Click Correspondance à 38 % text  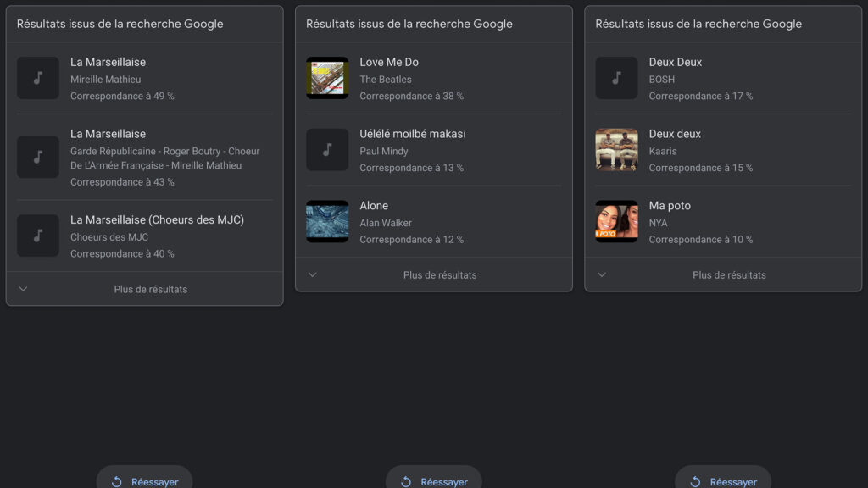412,96
